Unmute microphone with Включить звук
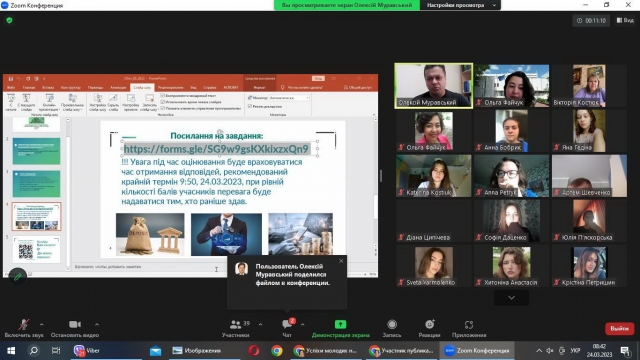The height and width of the screenshot is (360, 640). tap(24, 328)
